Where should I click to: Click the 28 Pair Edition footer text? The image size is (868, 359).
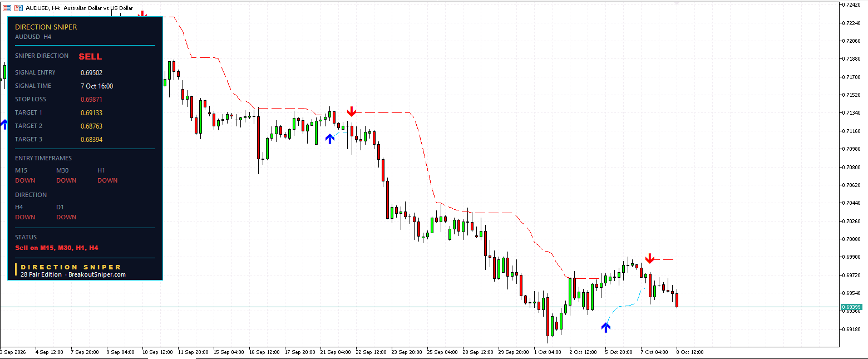[x=41, y=274]
